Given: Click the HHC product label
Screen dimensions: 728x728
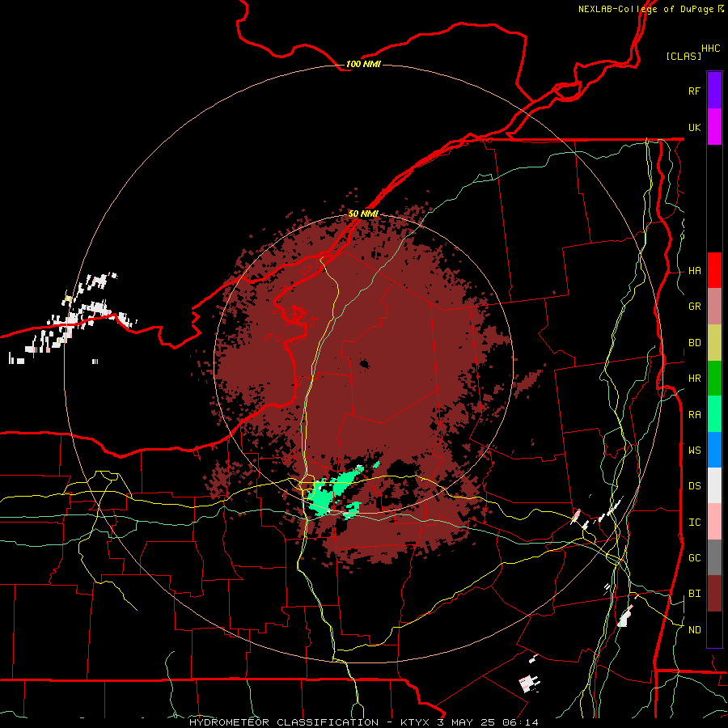Looking at the screenshot, I should (710, 49).
